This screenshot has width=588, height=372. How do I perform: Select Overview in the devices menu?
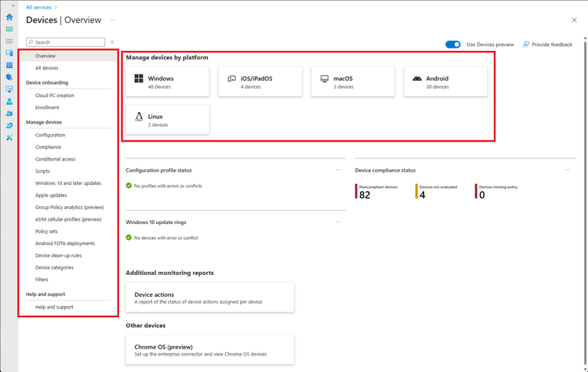pyautogui.click(x=68, y=56)
